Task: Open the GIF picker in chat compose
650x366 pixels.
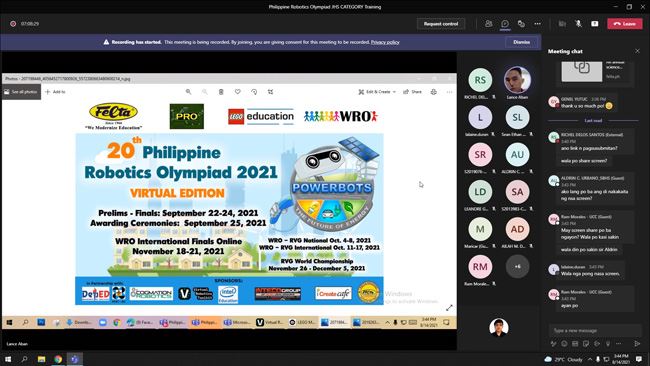Action: (575, 343)
